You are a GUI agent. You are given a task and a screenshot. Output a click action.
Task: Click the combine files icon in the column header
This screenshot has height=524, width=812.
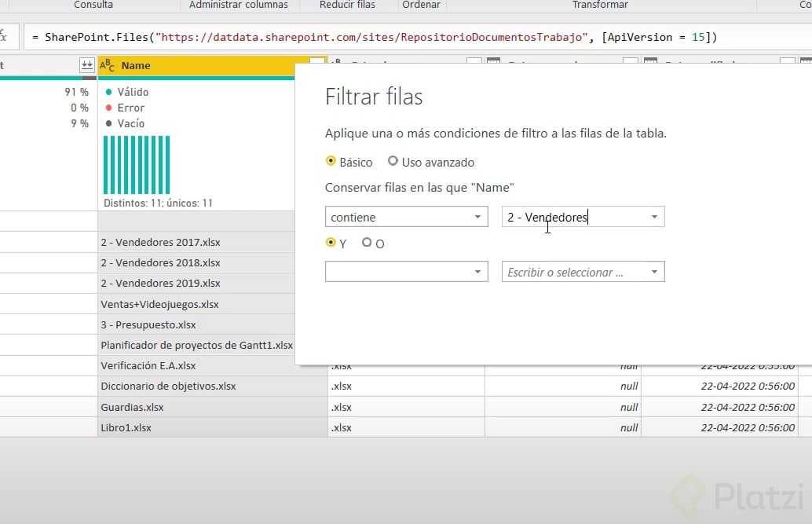pos(86,65)
